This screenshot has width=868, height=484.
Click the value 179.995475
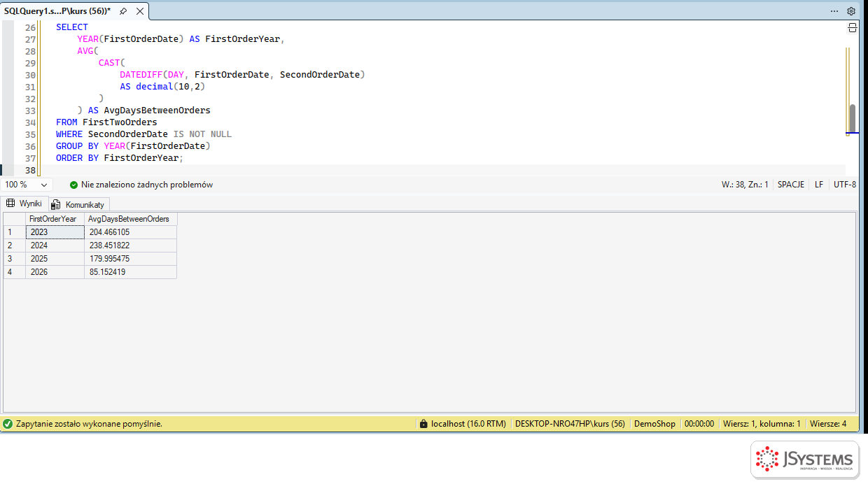tap(130, 259)
